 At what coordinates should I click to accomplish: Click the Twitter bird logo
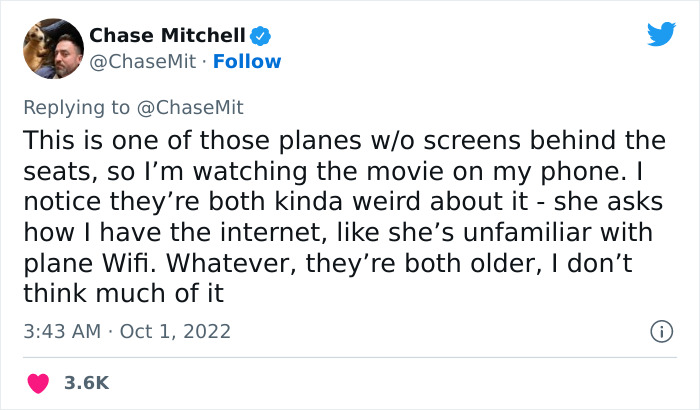coord(661,35)
